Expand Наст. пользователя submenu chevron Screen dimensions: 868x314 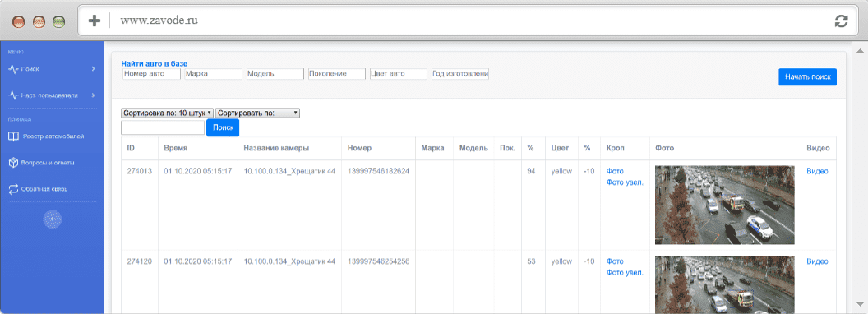click(93, 95)
